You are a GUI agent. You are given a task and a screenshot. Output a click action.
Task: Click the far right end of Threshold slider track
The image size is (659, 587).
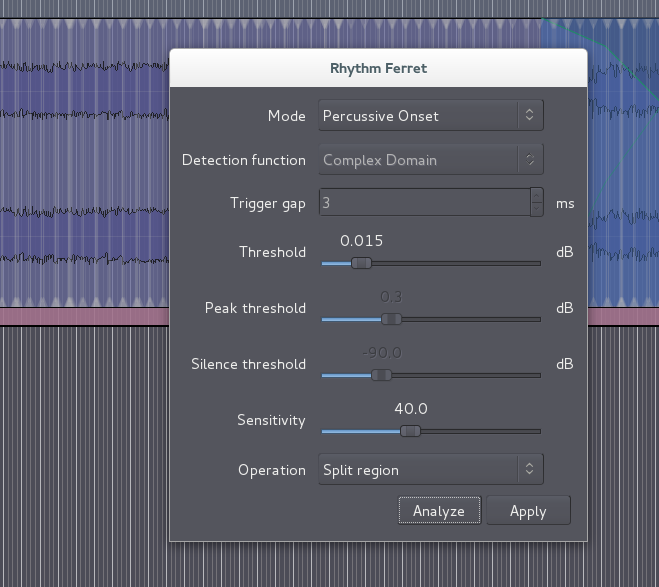[537, 263]
